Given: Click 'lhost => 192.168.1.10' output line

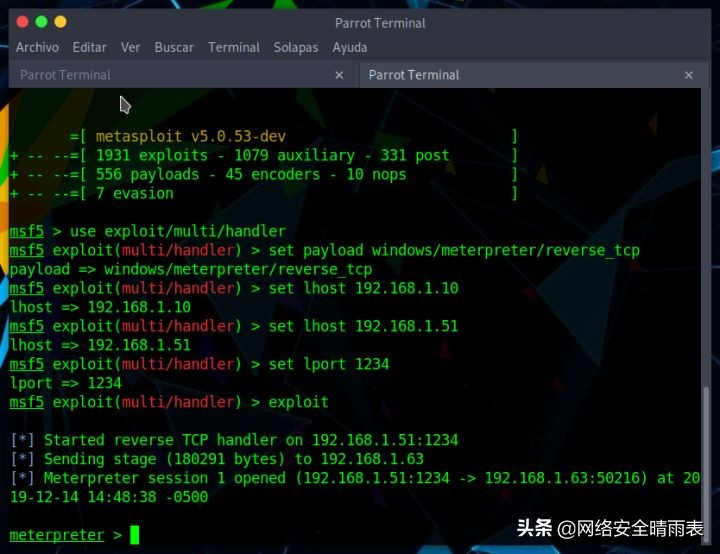Looking at the screenshot, I should tap(100, 307).
